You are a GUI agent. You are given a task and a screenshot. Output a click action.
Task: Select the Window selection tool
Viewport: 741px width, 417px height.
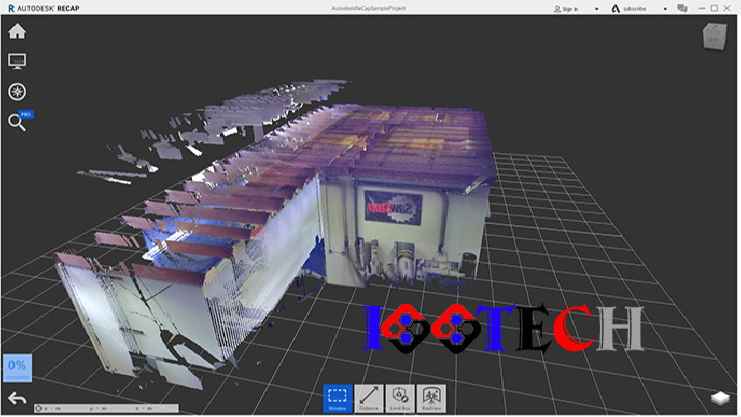[338, 397]
